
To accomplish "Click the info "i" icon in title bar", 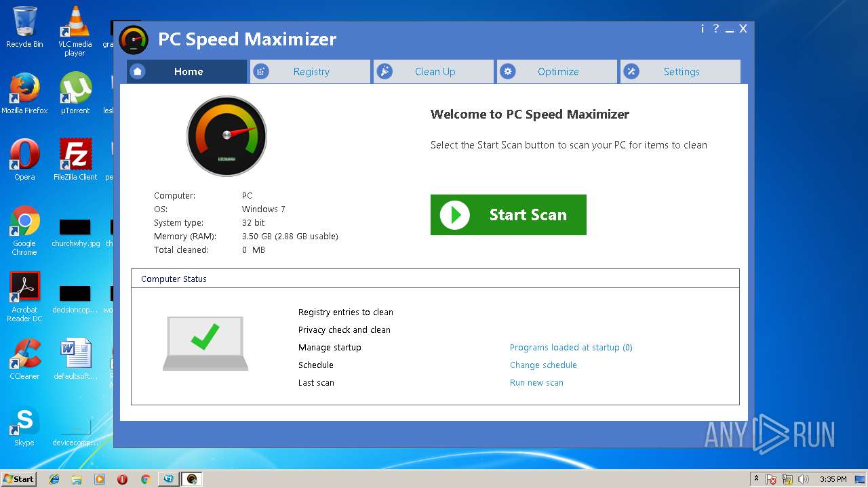I will [703, 28].
